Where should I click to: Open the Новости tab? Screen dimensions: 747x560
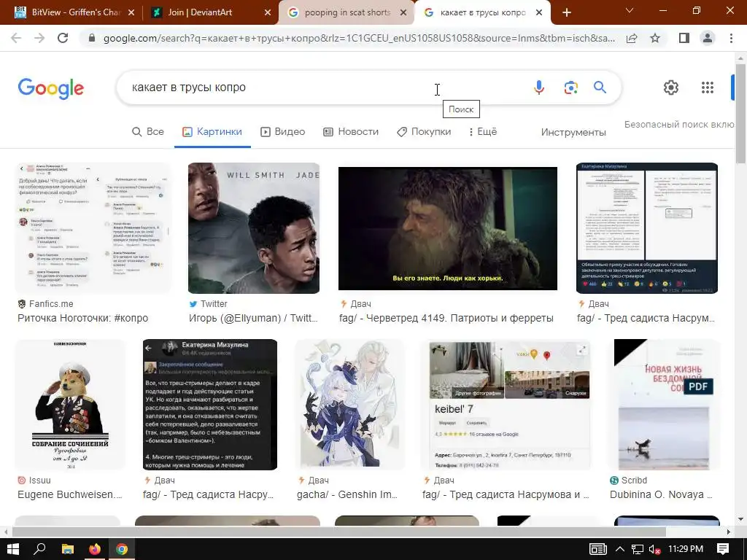click(351, 132)
